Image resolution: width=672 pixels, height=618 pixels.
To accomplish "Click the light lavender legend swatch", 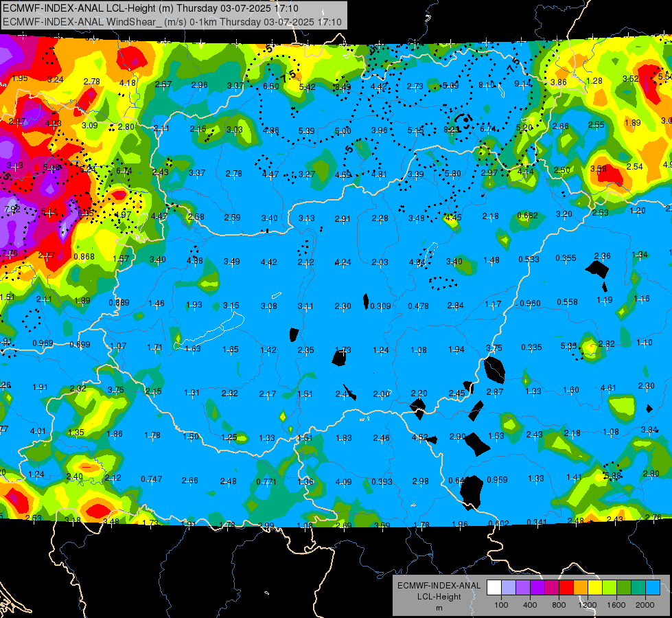I will click(x=509, y=587).
